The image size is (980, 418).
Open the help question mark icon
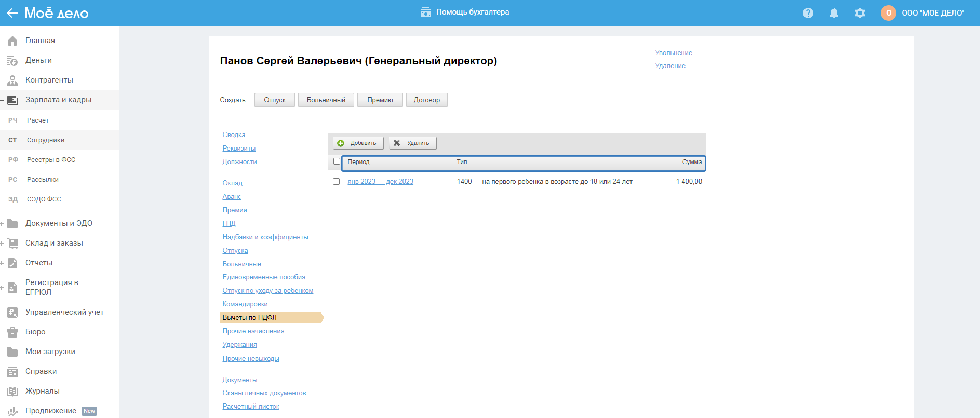808,13
